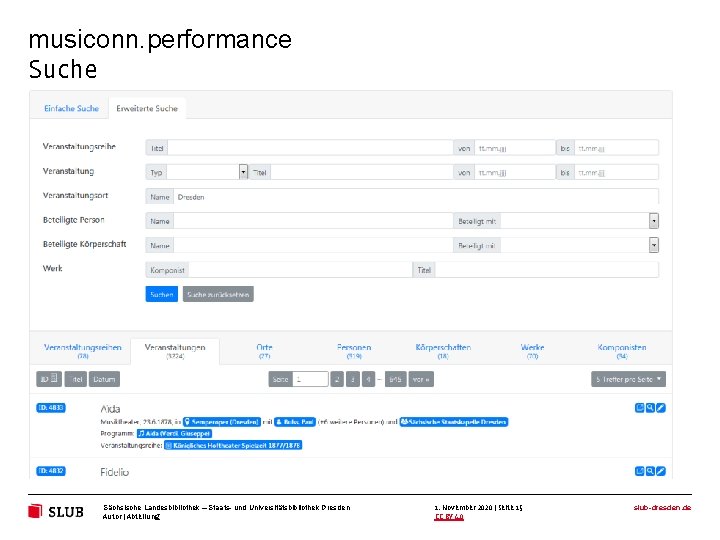Select Erweiterte Suche tab

point(147,108)
